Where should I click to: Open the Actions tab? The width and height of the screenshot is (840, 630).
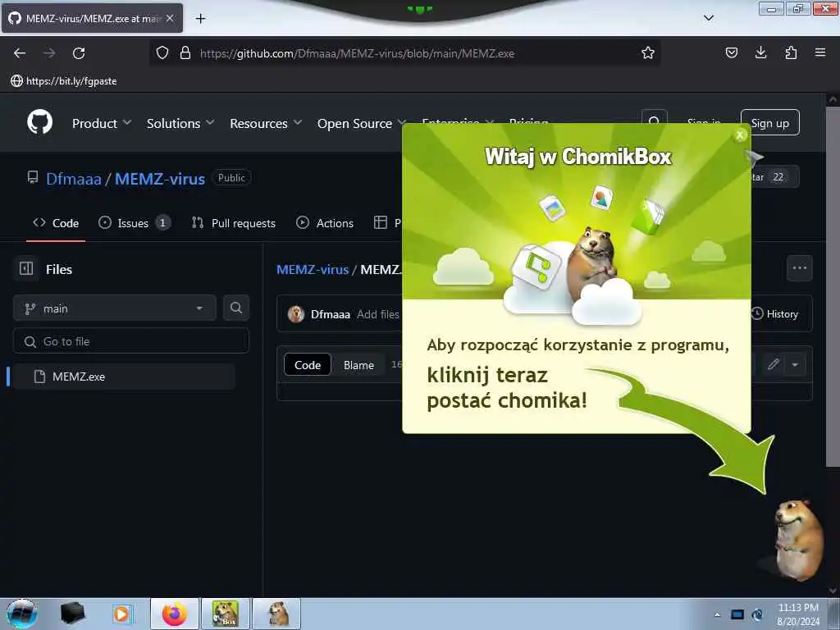[325, 223]
